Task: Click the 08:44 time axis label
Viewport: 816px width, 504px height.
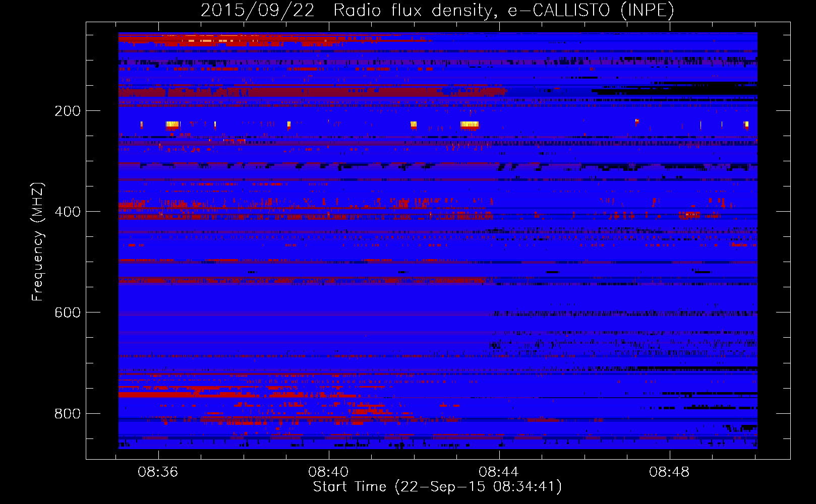Action: (x=499, y=472)
